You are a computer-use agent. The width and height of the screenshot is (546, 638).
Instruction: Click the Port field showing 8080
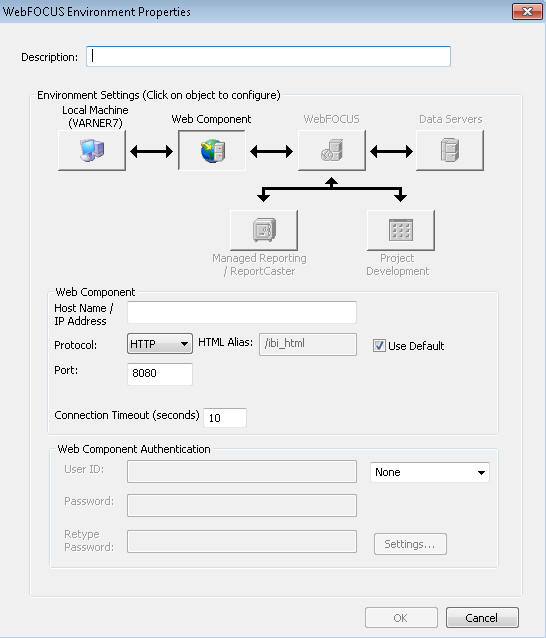point(160,374)
